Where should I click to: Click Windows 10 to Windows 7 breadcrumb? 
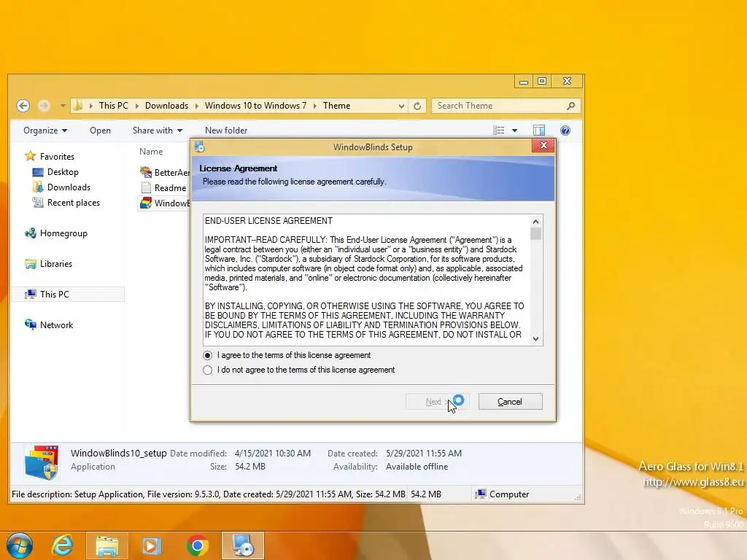(255, 106)
